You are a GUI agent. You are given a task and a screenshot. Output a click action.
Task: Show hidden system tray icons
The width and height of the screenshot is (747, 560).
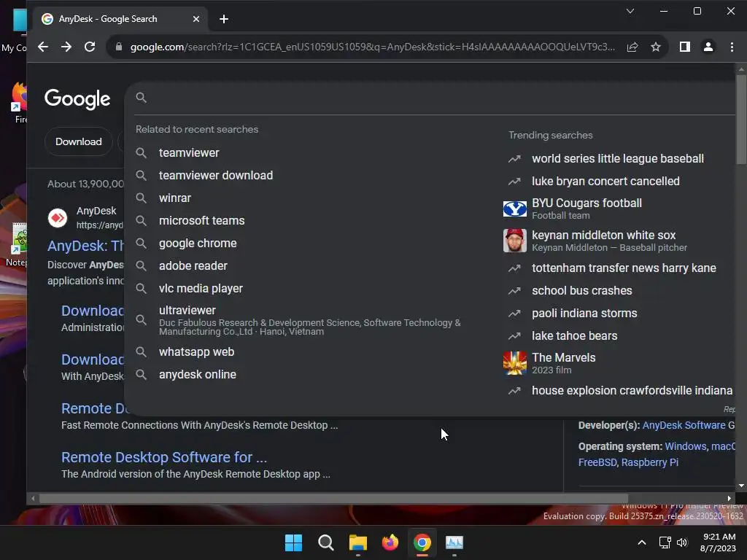[642, 542]
